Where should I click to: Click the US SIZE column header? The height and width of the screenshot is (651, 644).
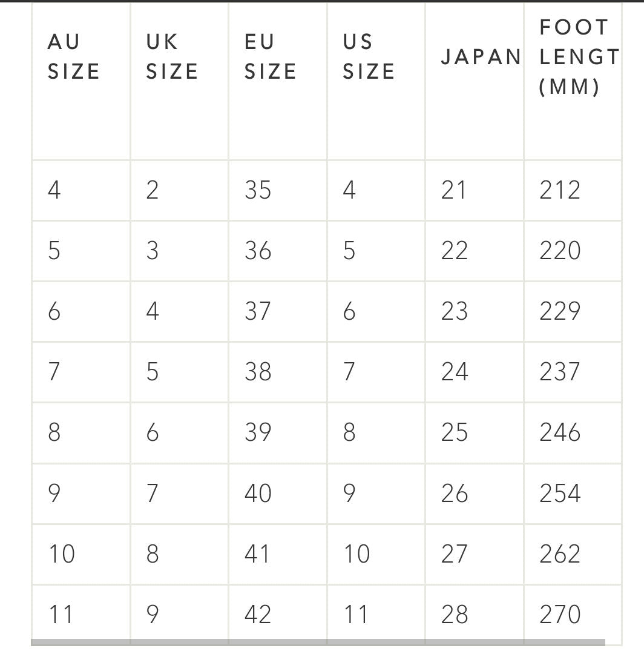(x=369, y=57)
